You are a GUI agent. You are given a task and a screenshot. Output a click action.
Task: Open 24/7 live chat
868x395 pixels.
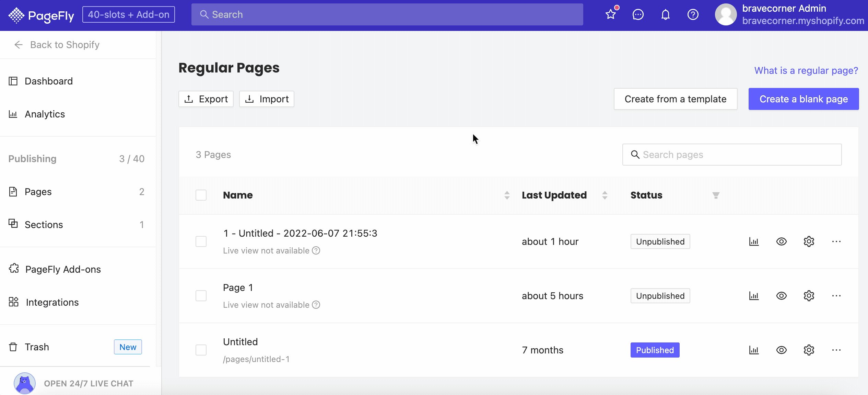click(x=89, y=383)
